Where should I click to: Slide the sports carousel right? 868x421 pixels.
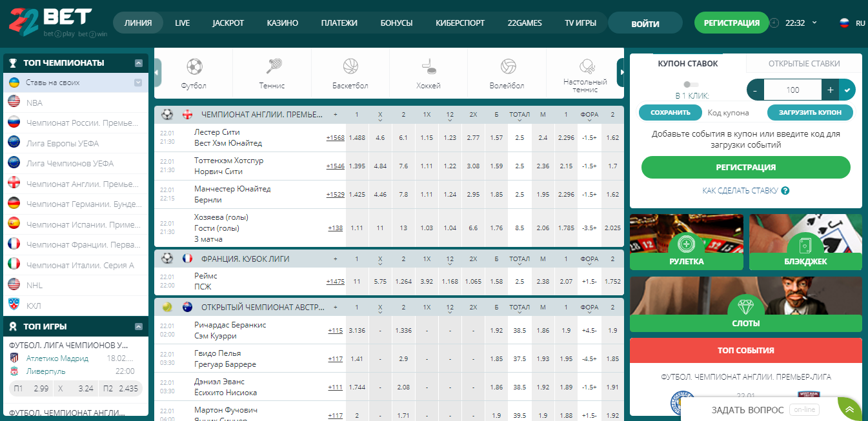(x=621, y=73)
